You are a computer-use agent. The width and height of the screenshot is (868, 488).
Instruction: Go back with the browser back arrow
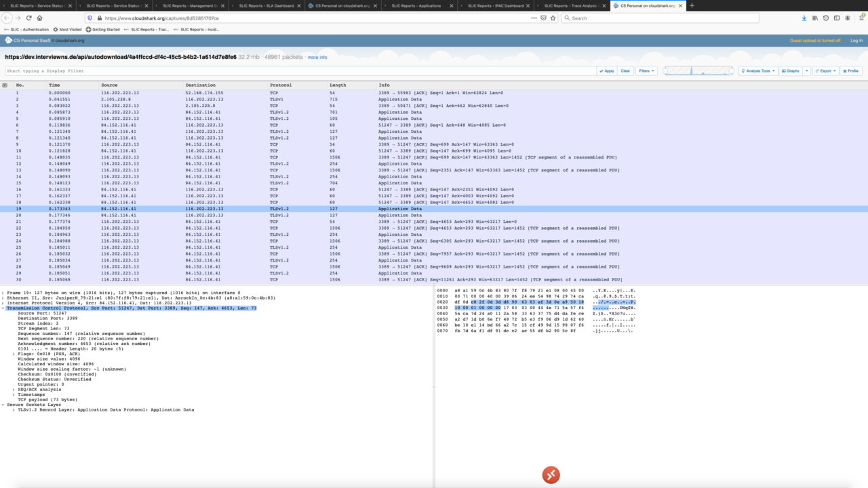point(7,18)
